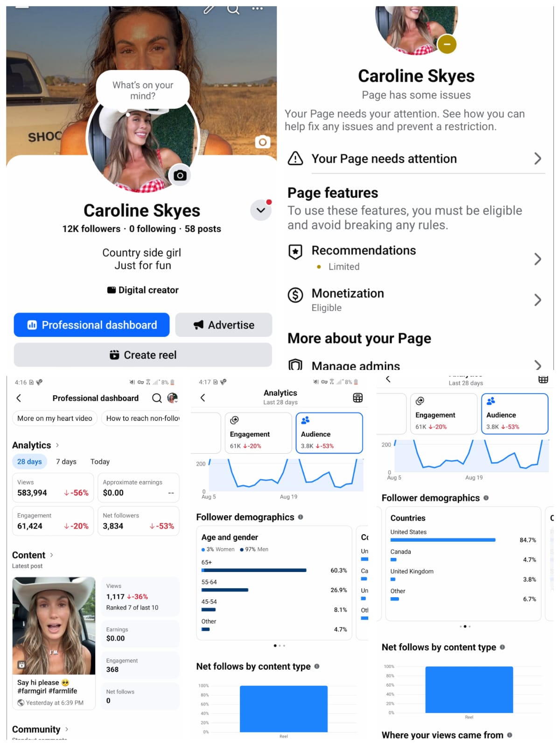Select the Today tab
560x746 pixels.
(x=100, y=461)
